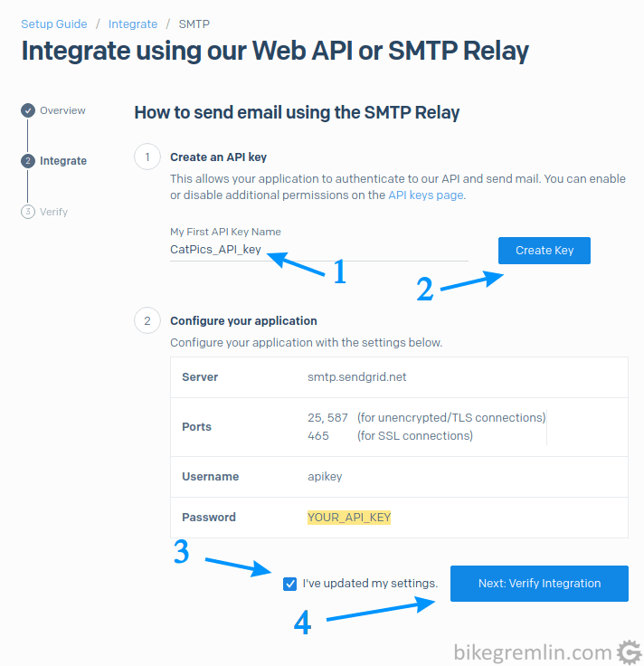
Task: Click the I've updated my settings label
Action: coord(370,584)
